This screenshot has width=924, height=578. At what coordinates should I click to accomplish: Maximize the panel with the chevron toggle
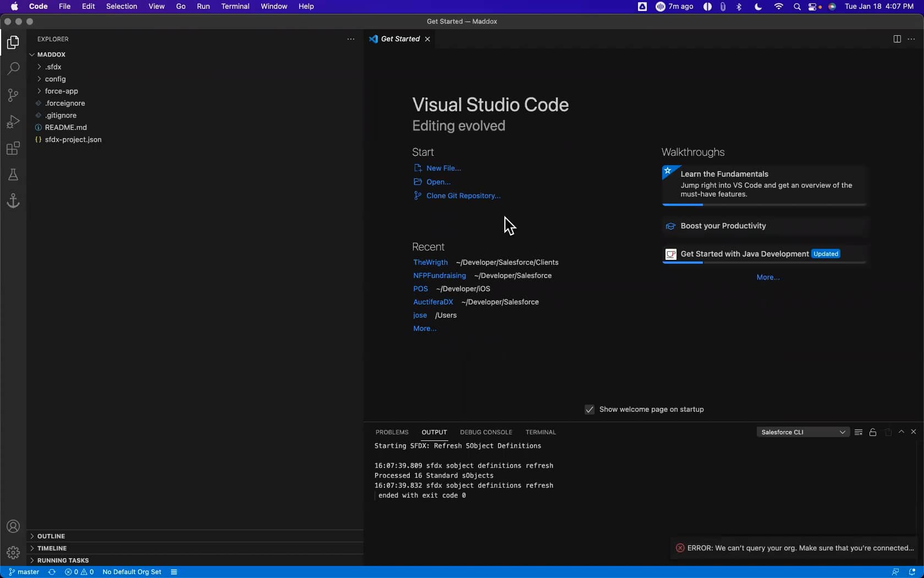900,432
